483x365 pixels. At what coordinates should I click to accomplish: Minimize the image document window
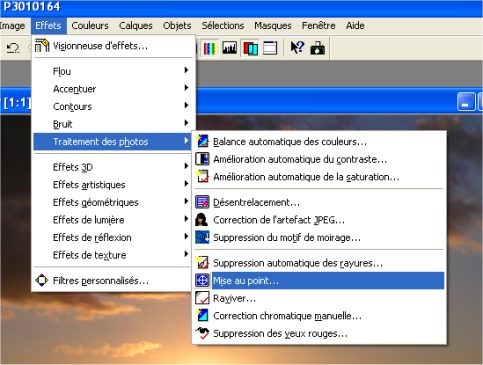pyautogui.click(x=466, y=102)
